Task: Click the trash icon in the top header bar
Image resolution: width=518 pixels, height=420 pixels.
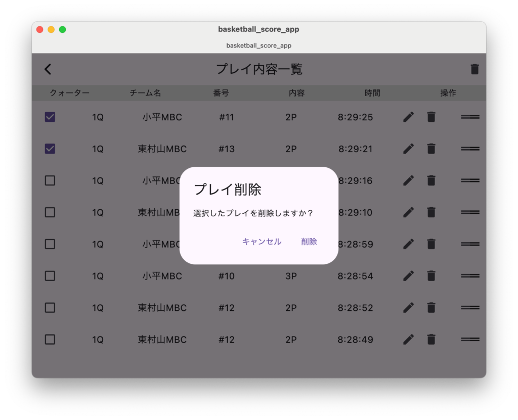Action: pos(474,69)
